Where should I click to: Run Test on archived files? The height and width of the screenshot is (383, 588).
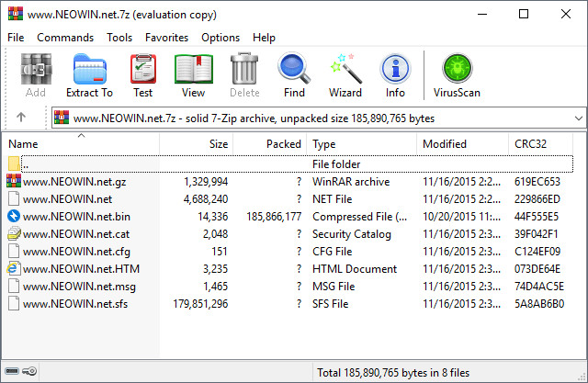tap(143, 69)
